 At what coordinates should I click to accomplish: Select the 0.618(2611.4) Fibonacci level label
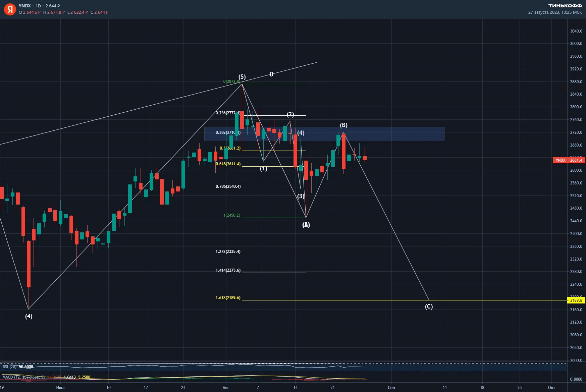tap(228, 164)
